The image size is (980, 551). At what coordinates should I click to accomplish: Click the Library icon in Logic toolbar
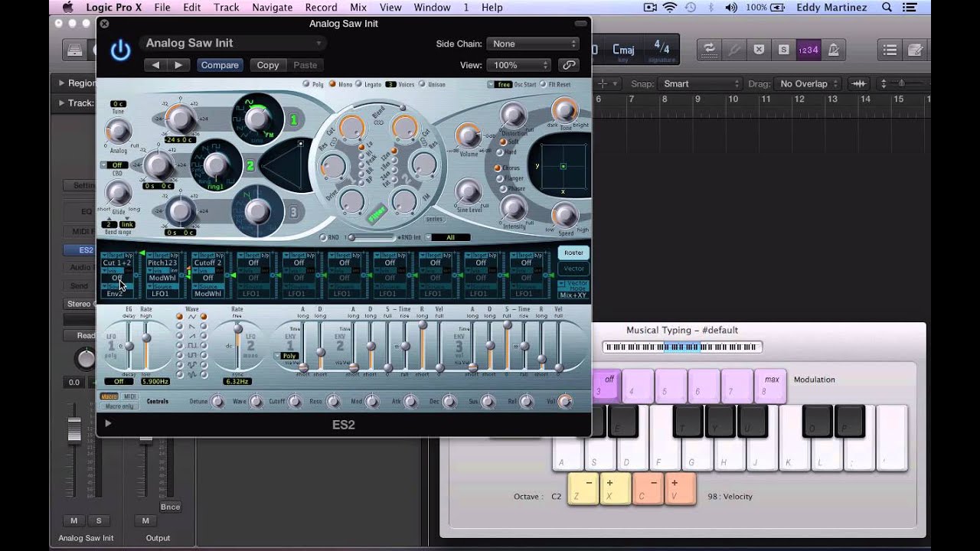[x=74, y=50]
